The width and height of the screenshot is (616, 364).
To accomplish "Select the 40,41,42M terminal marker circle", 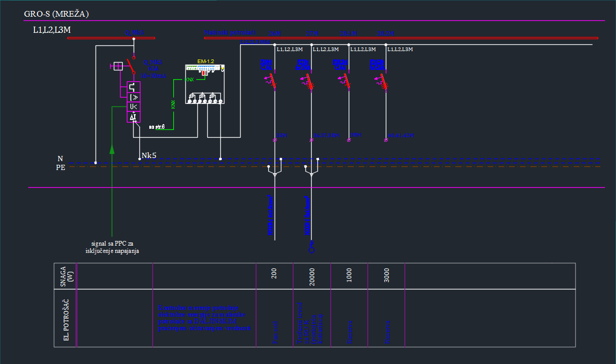I will (x=386, y=140).
